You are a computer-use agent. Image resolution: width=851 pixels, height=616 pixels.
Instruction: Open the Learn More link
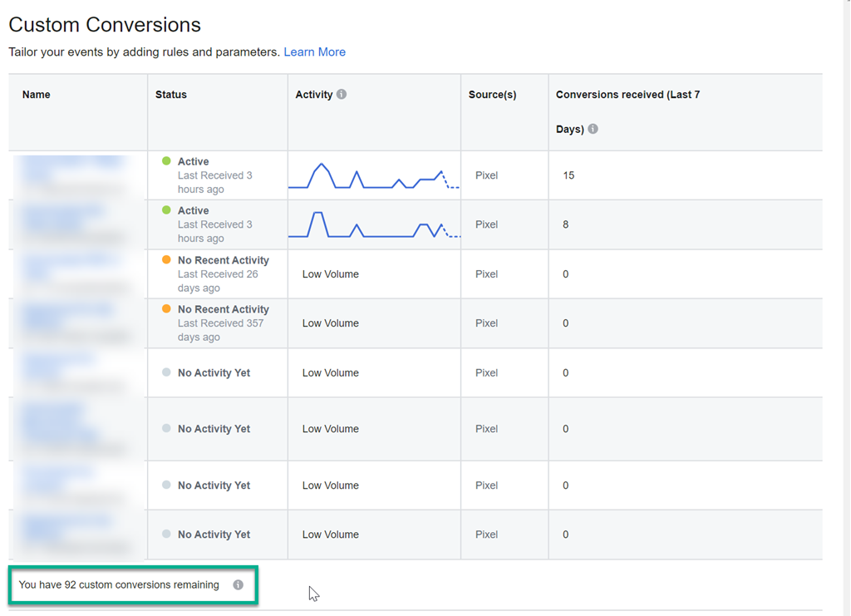point(314,52)
